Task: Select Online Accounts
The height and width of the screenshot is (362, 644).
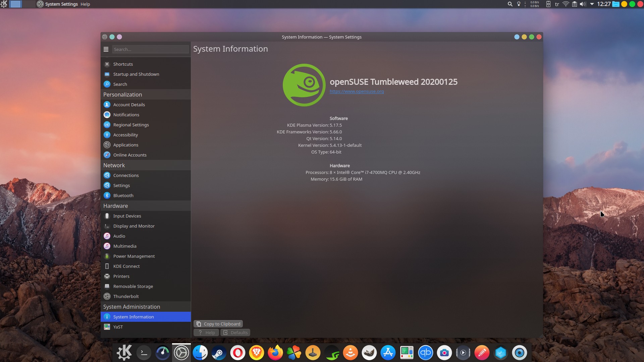Action: coord(146,155)
